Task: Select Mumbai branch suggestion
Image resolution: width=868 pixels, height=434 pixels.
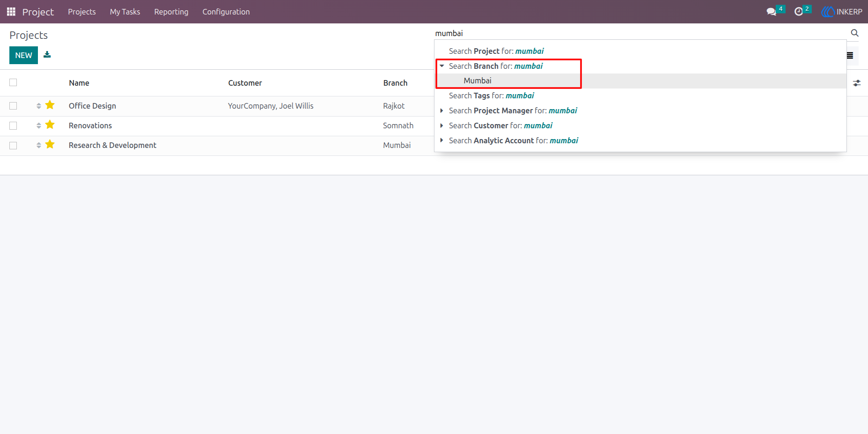Action: click(477, 81)
